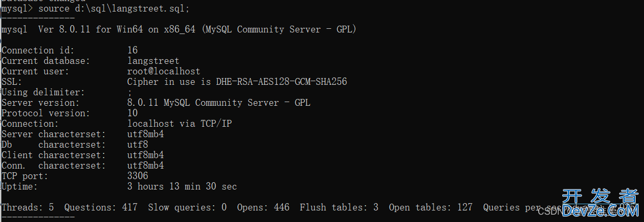Click the Current database value langstreet
Viewport: 644px width, 222px height.
pos(153,61)
